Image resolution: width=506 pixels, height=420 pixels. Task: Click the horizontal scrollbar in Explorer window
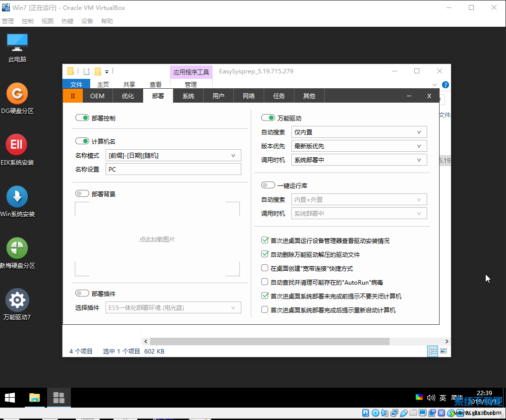[x=270, y=342]
